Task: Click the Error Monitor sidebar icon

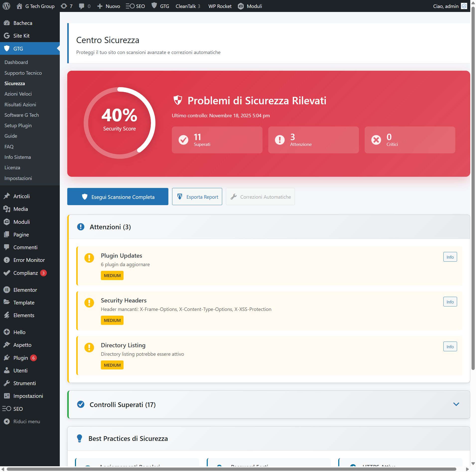Action: tap(7, 260)
